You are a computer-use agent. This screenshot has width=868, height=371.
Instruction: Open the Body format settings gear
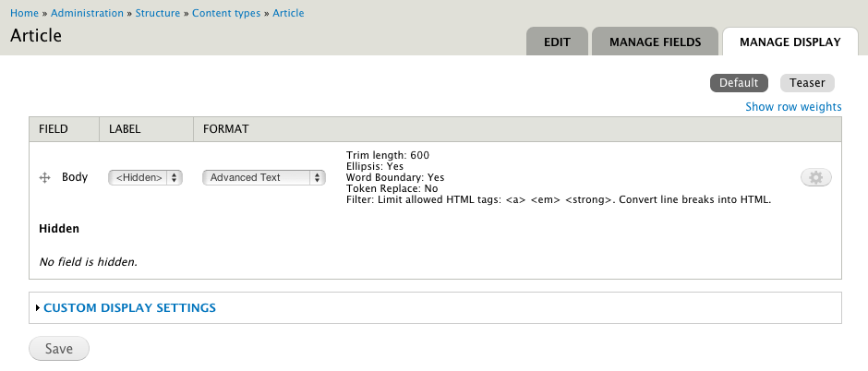tap(816, 177)
